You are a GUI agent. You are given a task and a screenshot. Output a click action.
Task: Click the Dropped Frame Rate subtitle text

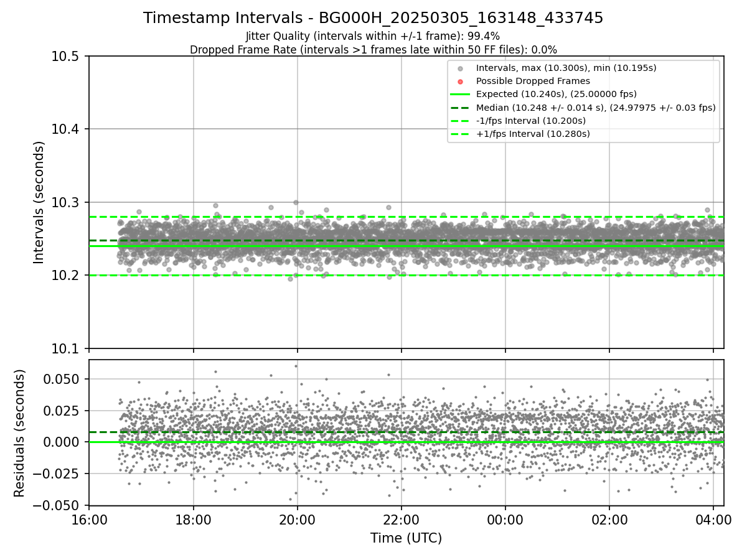click(374, 50)
